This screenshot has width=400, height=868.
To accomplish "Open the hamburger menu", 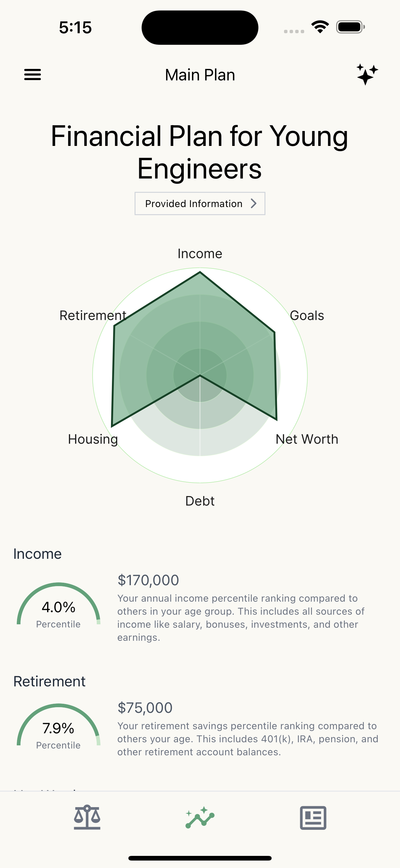I will [32, 75].
